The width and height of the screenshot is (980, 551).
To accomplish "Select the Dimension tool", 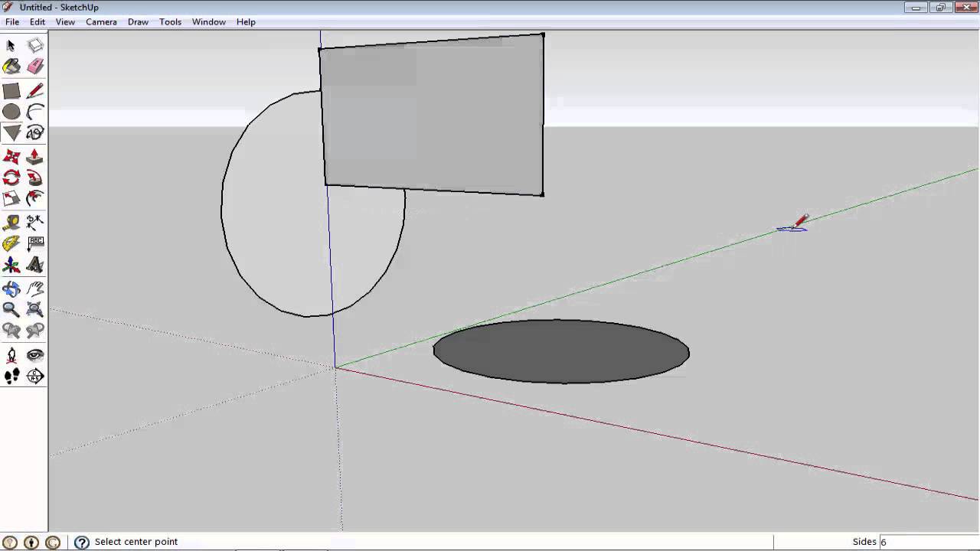I will (x=35, y=223).
